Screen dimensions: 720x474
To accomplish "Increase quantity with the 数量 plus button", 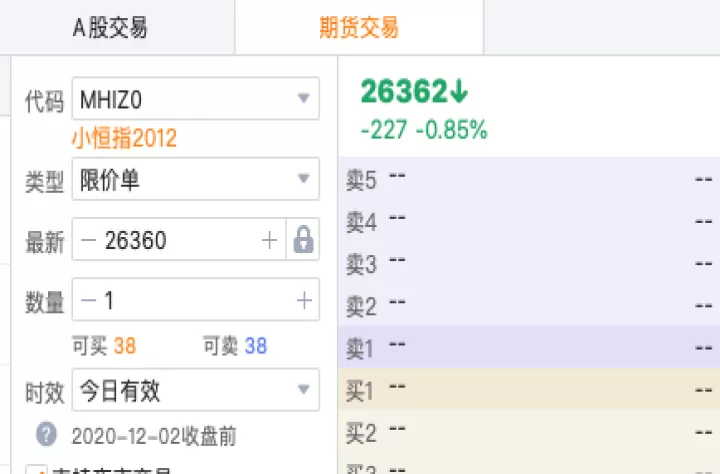I will tap(304, 300).
